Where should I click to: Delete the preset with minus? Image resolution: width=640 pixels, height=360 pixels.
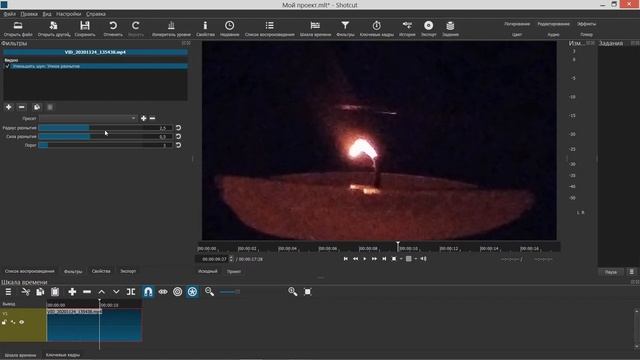point(152,118)
